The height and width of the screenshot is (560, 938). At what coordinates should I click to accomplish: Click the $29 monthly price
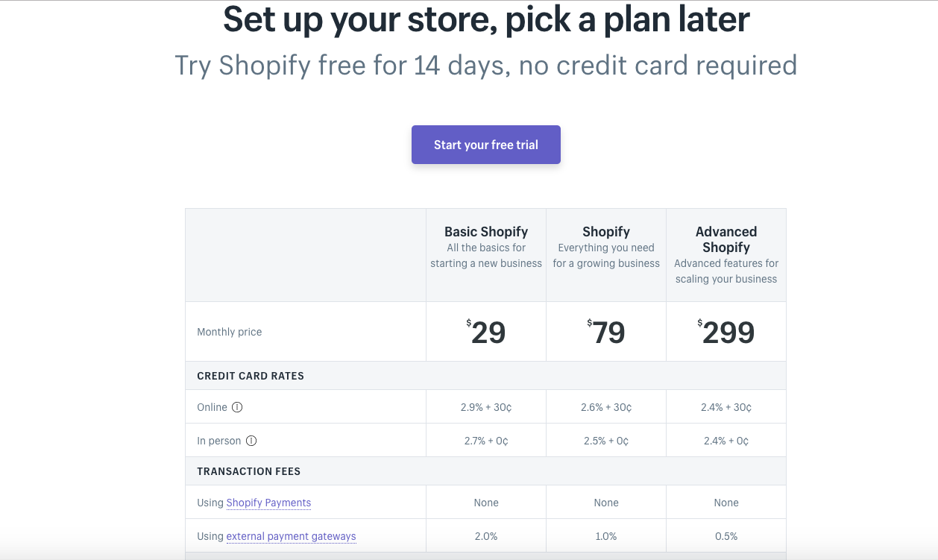486,332
